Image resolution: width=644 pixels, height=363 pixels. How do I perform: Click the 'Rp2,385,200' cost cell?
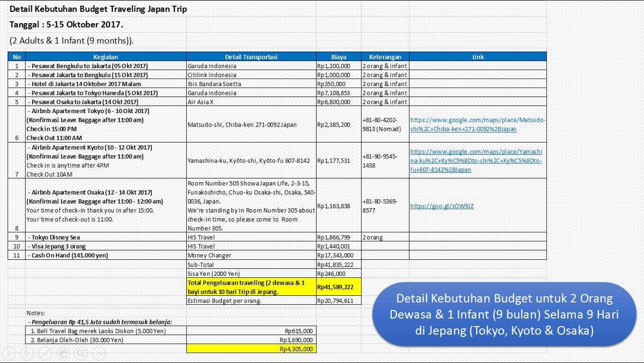[338, 124]
